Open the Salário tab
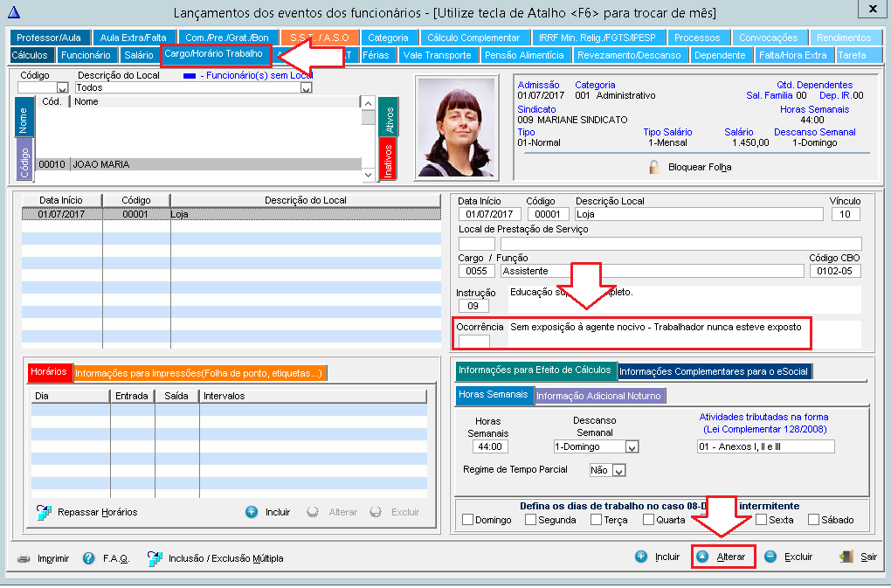 139,55
